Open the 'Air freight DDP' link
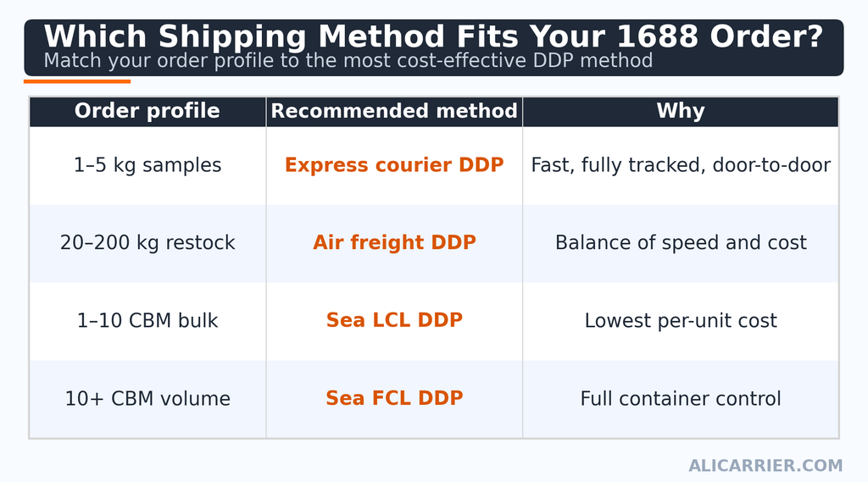 pos(394,242)
